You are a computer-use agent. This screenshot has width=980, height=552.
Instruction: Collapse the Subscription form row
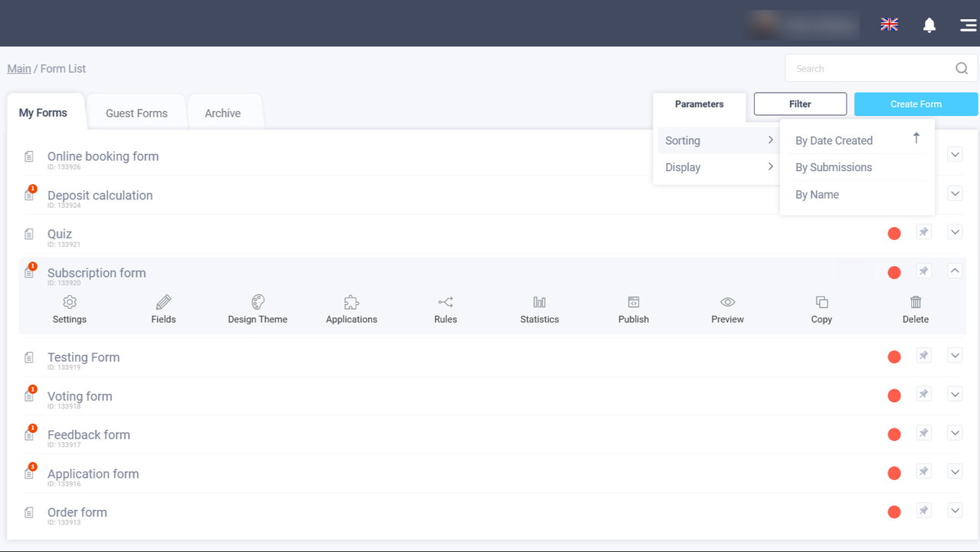point(955,271)
